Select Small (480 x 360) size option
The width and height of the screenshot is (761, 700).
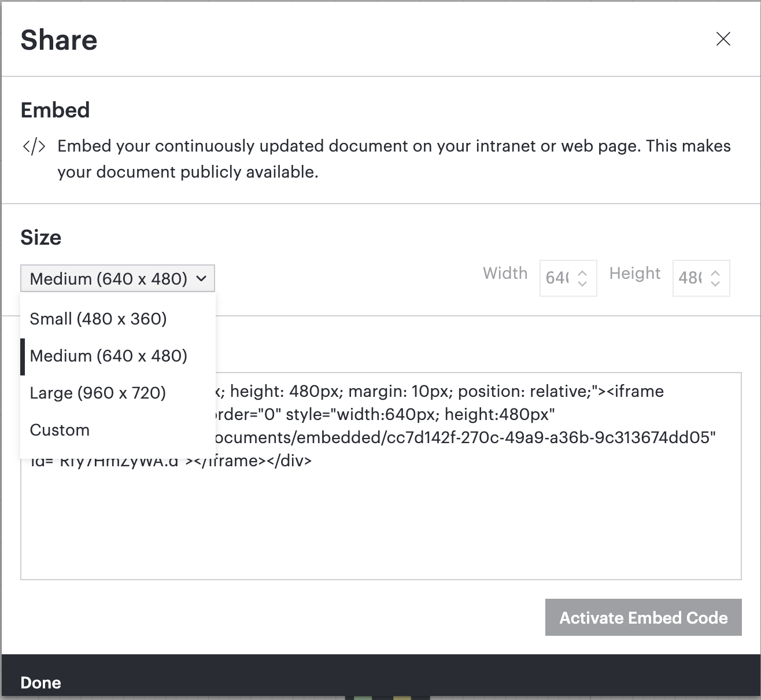click(118, 319)
